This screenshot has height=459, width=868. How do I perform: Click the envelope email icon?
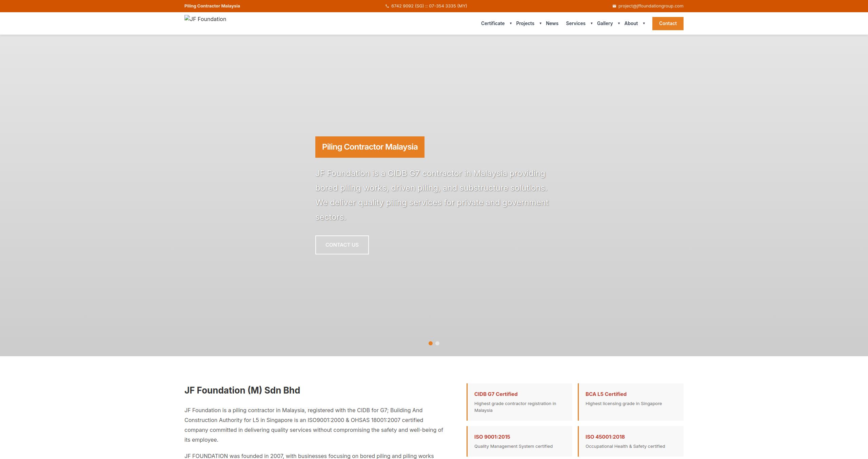pos(614,6)
